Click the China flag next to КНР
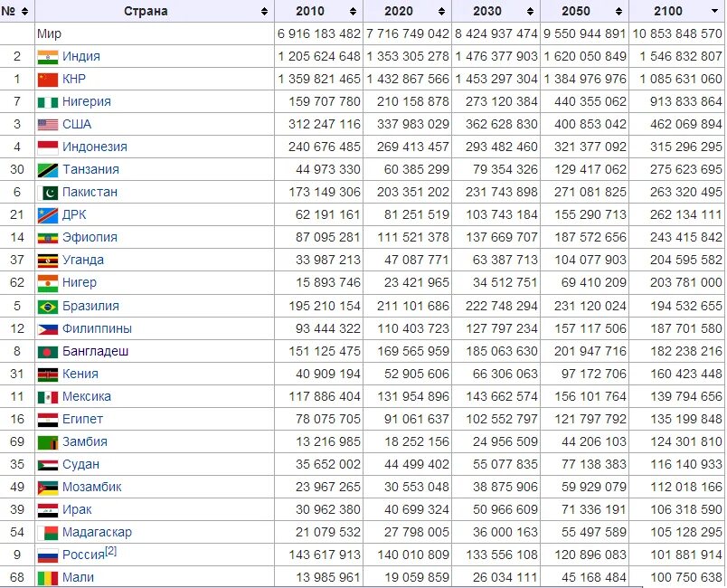This screenshot has height=588, width=727. coord(47,79)
